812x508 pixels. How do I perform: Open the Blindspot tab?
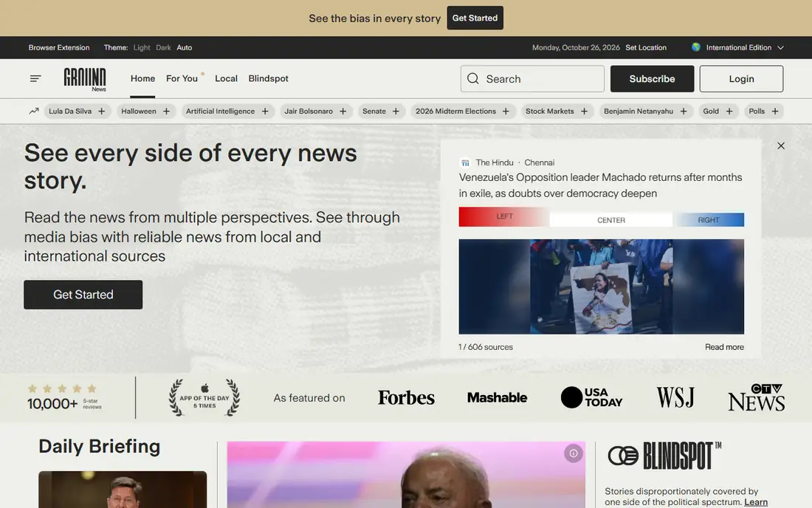[268, 79]
